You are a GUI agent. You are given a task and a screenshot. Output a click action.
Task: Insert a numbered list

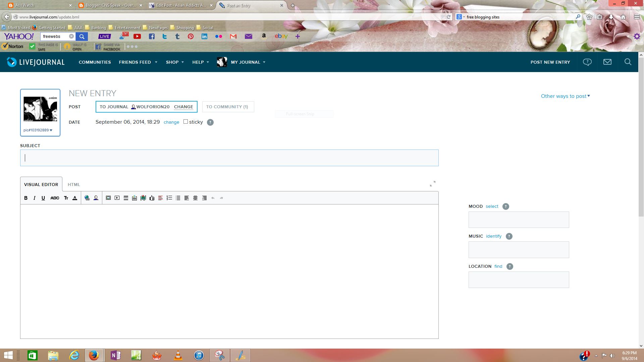click(x=169, y=198)
